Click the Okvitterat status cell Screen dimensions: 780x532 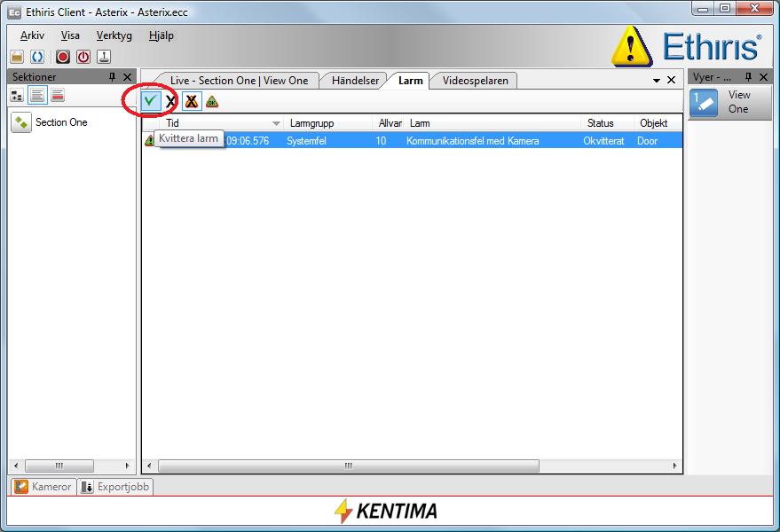pyautogui.click(x=603, y=141)
